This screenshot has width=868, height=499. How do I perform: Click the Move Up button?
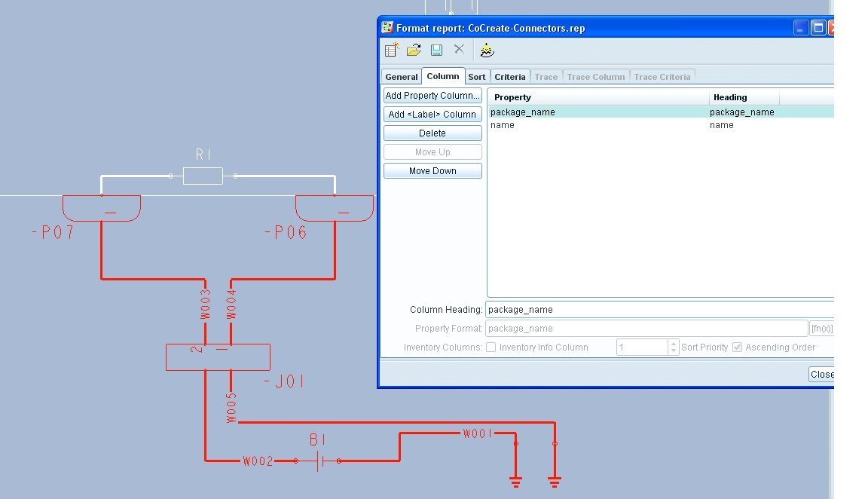[432, 152]
